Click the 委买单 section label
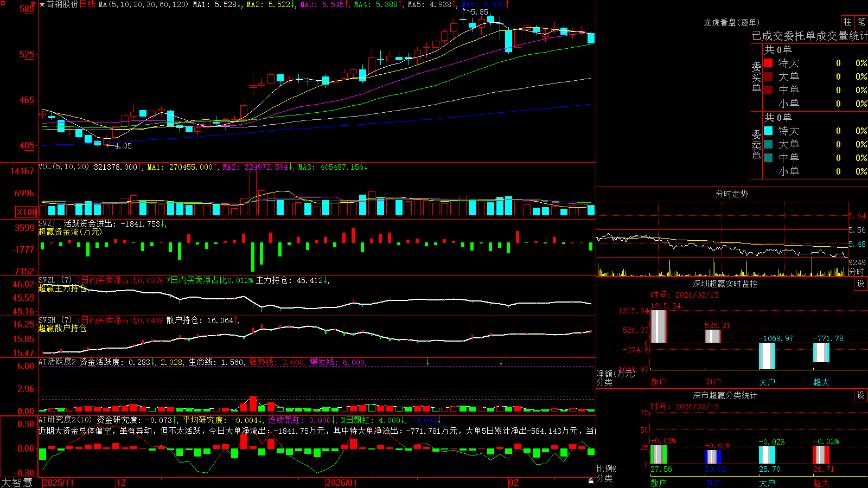Viewport: 868px width, 488px height. (x=756, y=78)
